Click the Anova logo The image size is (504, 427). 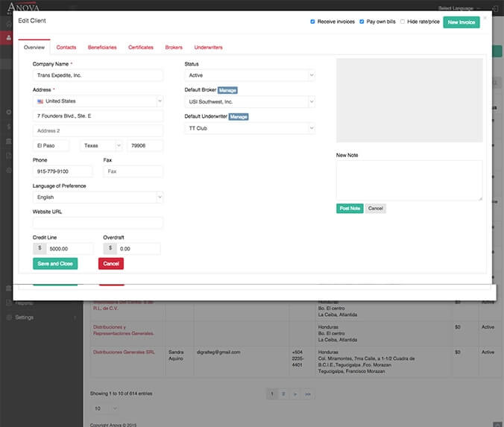click(23, 6)
